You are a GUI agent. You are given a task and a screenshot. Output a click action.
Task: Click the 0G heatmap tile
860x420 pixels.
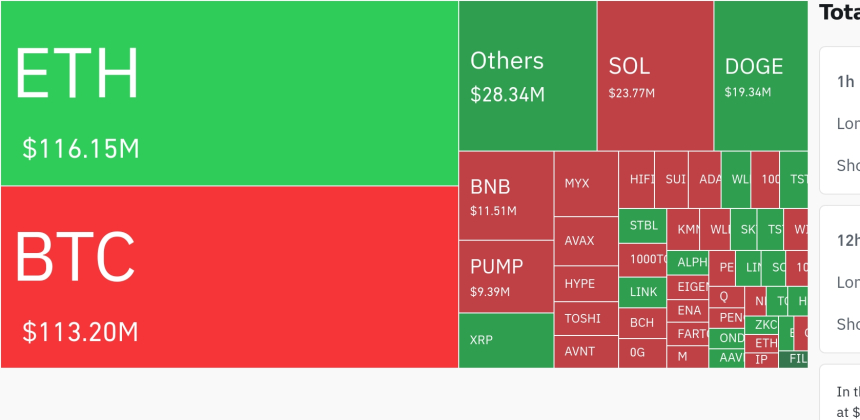(642, 352)
